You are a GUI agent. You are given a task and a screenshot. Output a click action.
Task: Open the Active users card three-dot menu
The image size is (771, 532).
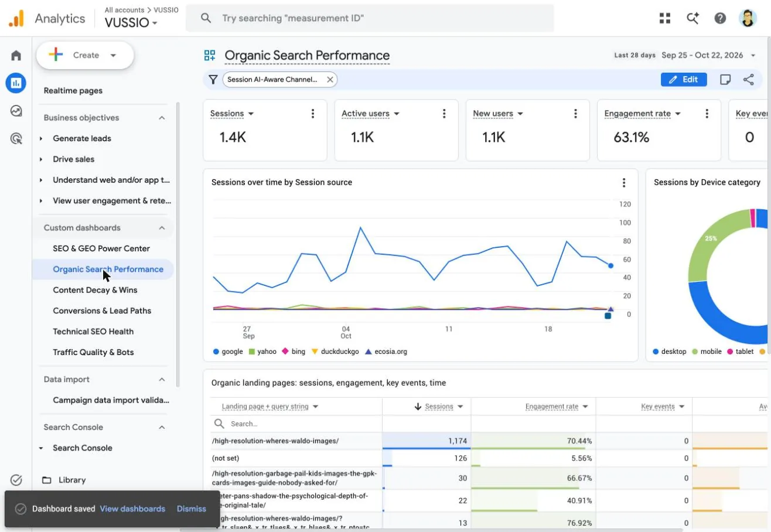(x=444, y=114)
